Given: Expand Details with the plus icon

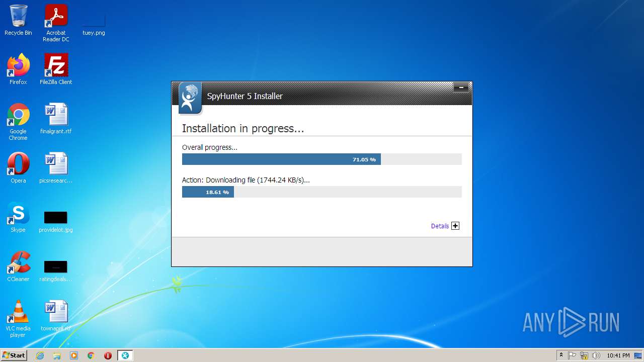Looking at the screenshot, I should [455, 226].
